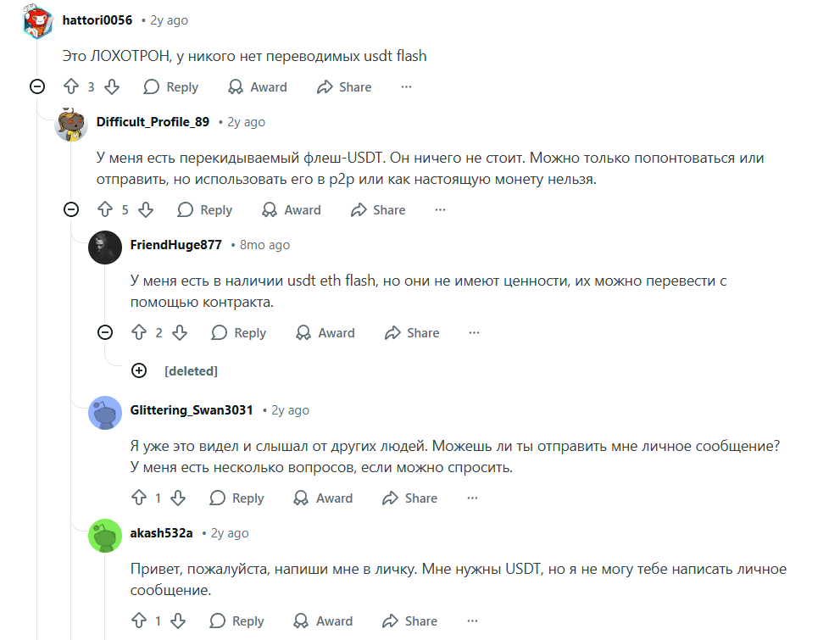The width and height of the screenshot is (840, 640).
Task: Reply to akash532a's comment
Action: pyautogui.click(x=237, y=621)
